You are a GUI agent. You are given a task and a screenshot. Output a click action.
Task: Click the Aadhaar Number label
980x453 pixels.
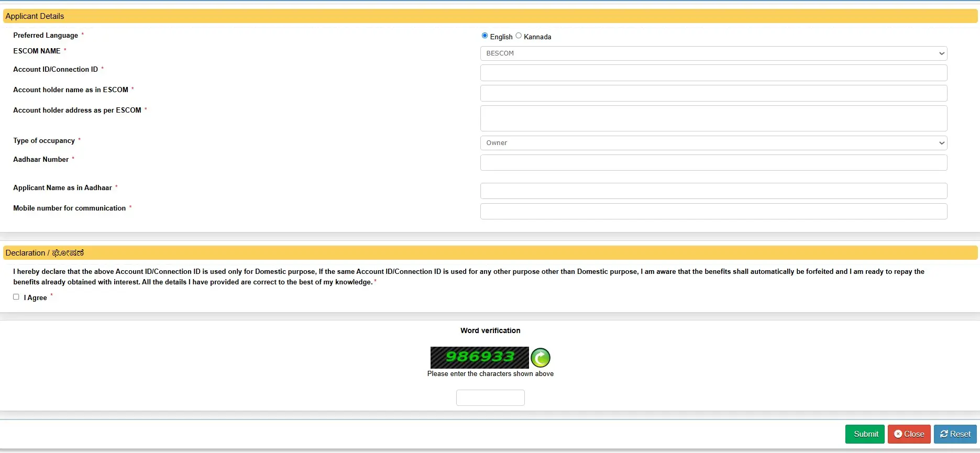[x=41, y=159]
